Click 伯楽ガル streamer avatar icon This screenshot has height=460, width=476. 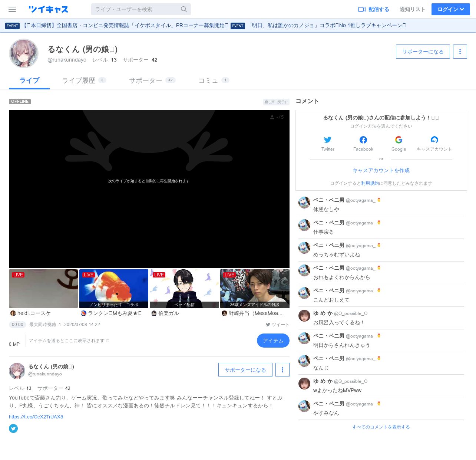[154, 313]
